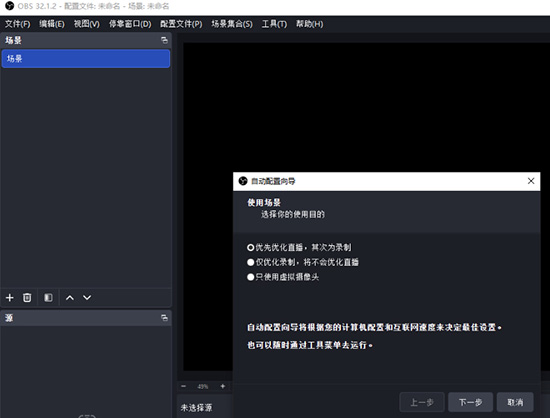Open the 编辑(E) menu

[x=52, y=24]
